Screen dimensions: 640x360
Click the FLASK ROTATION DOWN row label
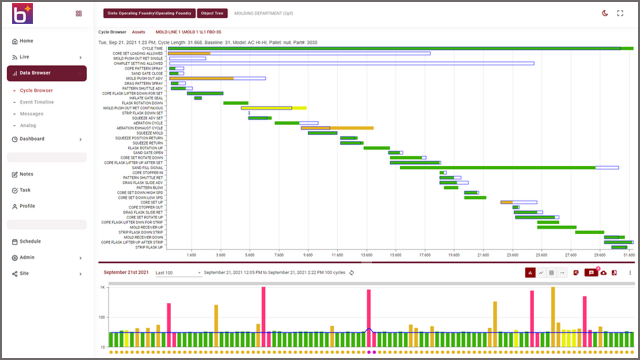pos(142,103)
